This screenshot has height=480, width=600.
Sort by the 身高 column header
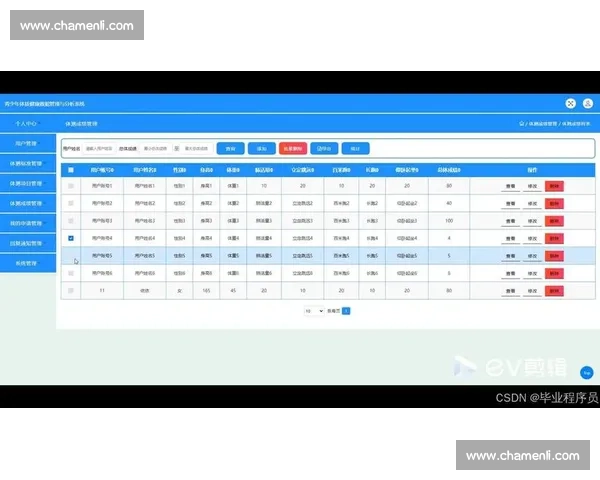point(206,170)
